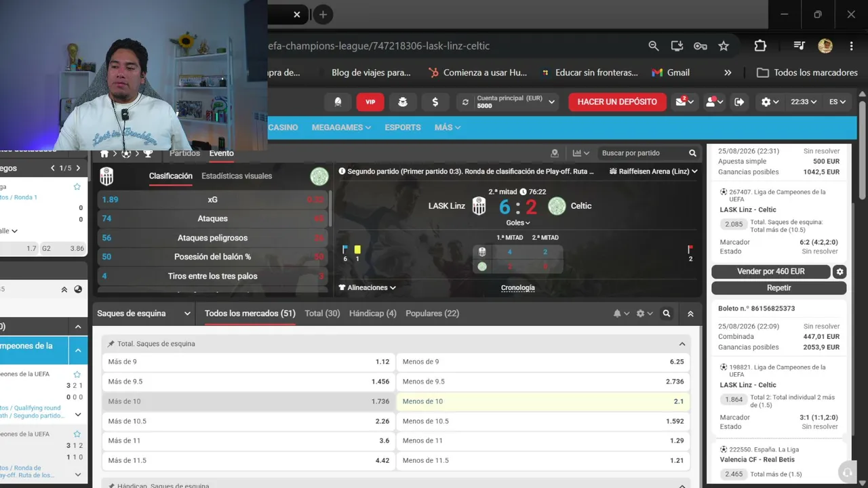Select the 'Más de 10' odds 1.736

pyautogui.click(x=249, y=401)
